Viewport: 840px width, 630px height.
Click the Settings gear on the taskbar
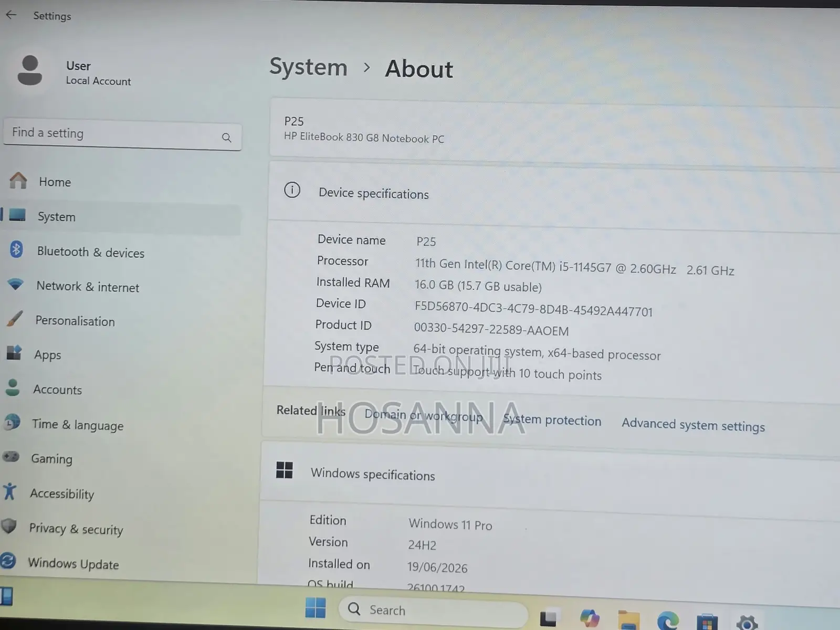[x=747, y=623]
